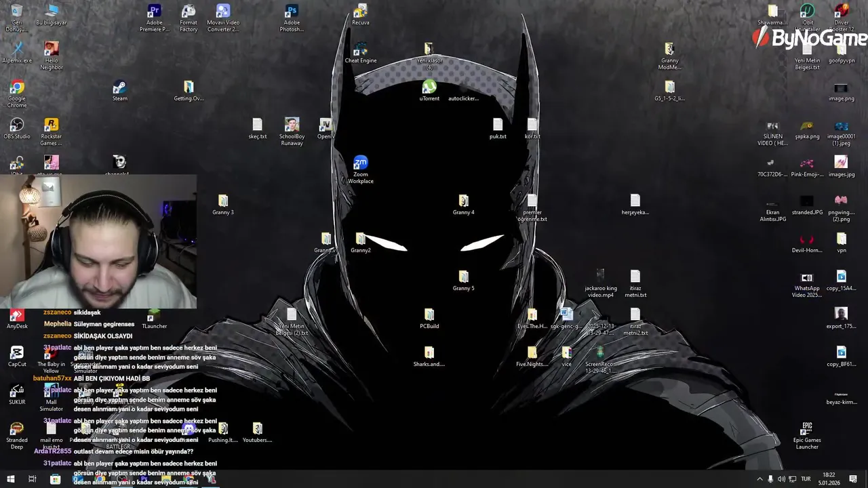The height and width of the screenshot is (488, 868).
Task: Open Rockstar Games launcher icon
Action: [52, 131]
